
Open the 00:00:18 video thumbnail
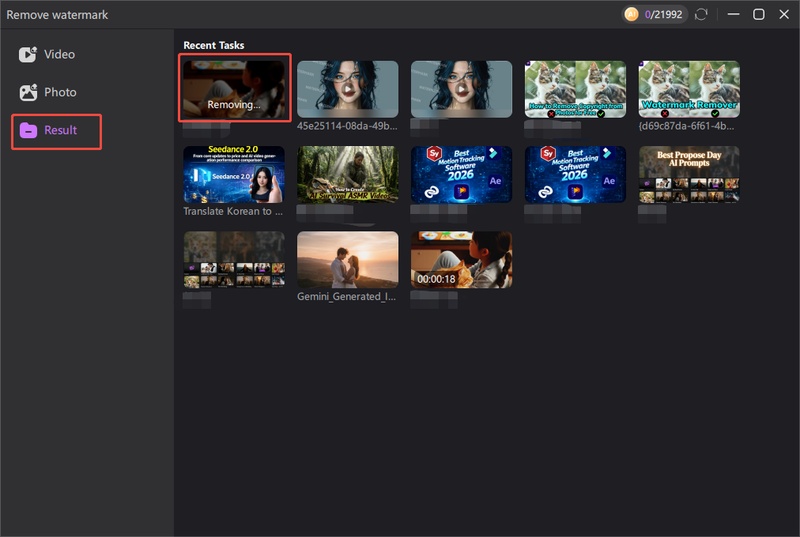[461, 259]
